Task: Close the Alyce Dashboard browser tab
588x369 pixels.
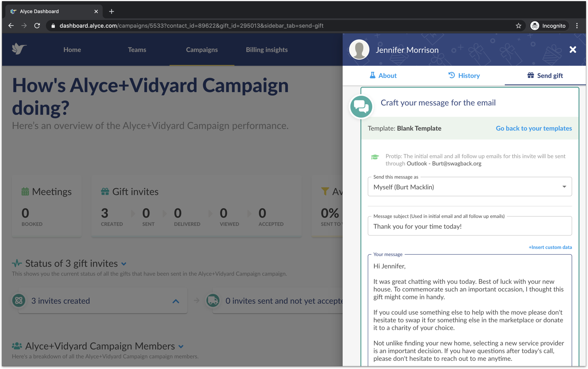Action: pyautogui.click(x=96, y=11)
